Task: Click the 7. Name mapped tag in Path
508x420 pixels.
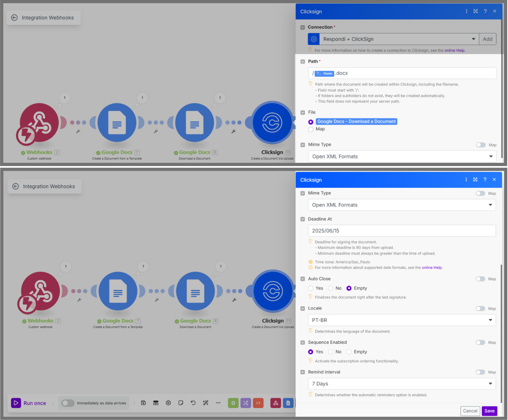Action: click(x=324, y=73)
